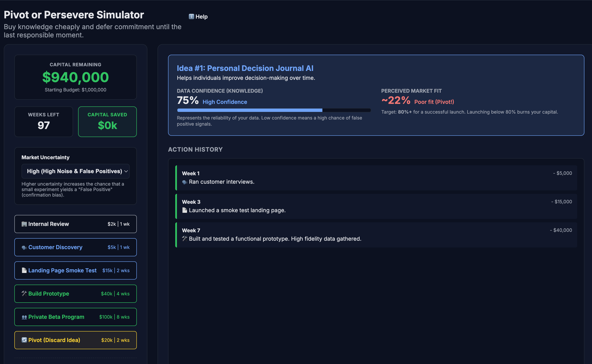Click the - $40,000 cost in Week 7
The image size is (592, 364).
[561, 230]
